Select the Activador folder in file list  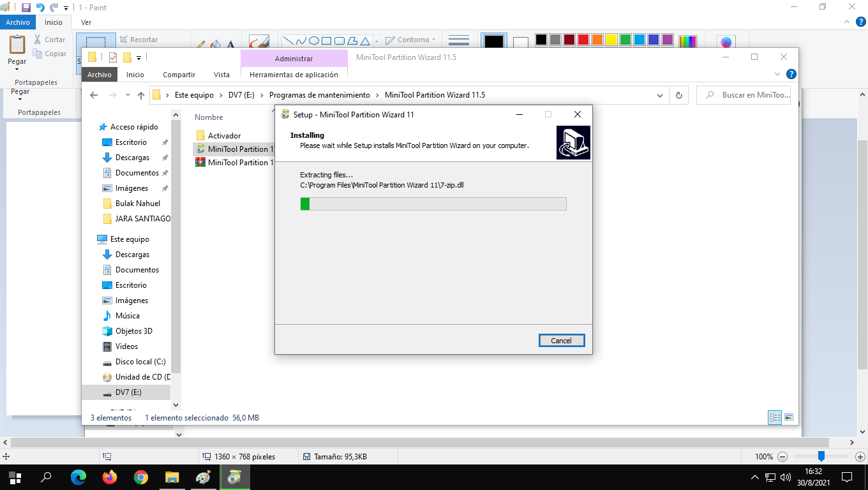[x=224, y=136]
